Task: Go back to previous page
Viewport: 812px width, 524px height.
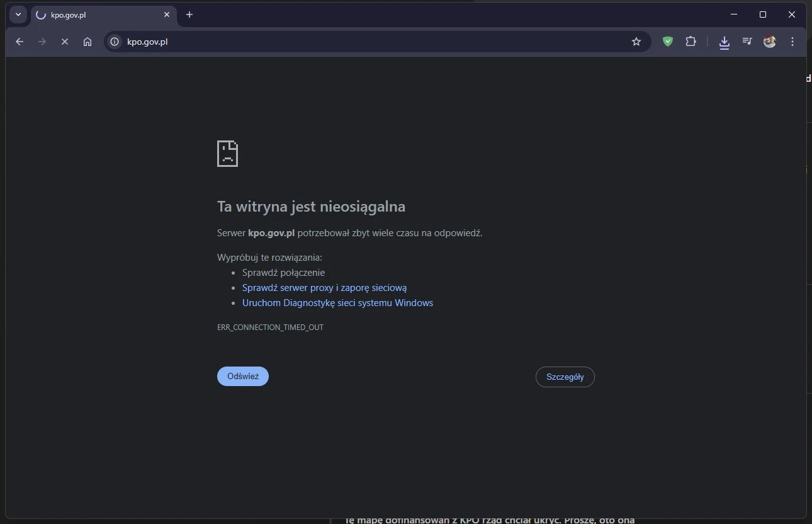Action: click(x=20, y=42)
